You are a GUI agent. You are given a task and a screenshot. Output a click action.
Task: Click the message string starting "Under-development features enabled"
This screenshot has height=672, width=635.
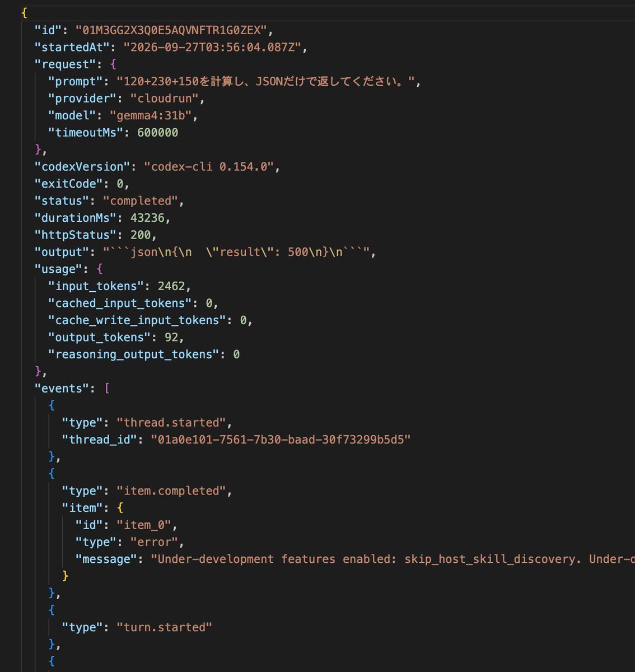393,559
